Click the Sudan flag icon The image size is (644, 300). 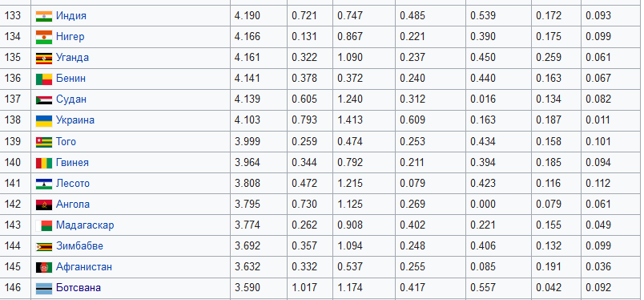(x=44, y=100)
